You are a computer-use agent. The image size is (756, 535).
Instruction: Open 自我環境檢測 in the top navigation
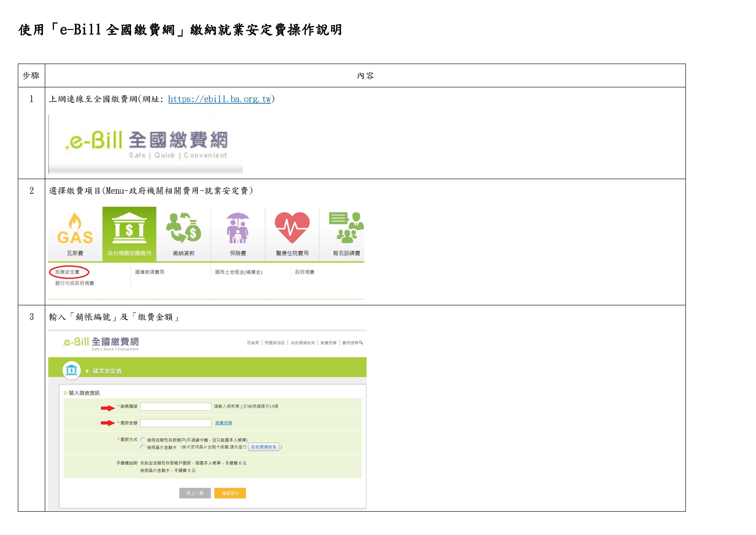coord(303,343)
